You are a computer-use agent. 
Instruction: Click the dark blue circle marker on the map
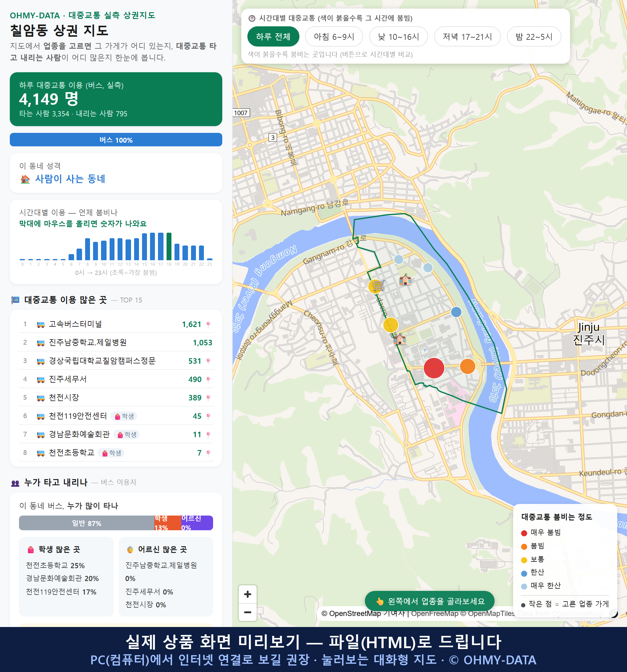pyautogui.click(x=456, y=312)
